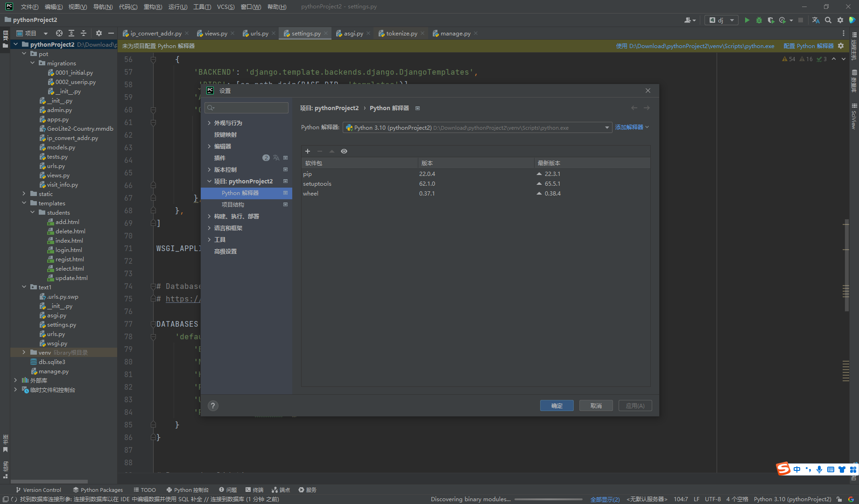Click the Search Everywhere magnifier icon
This screenshot has width=859, height=504.
(828, 20)
